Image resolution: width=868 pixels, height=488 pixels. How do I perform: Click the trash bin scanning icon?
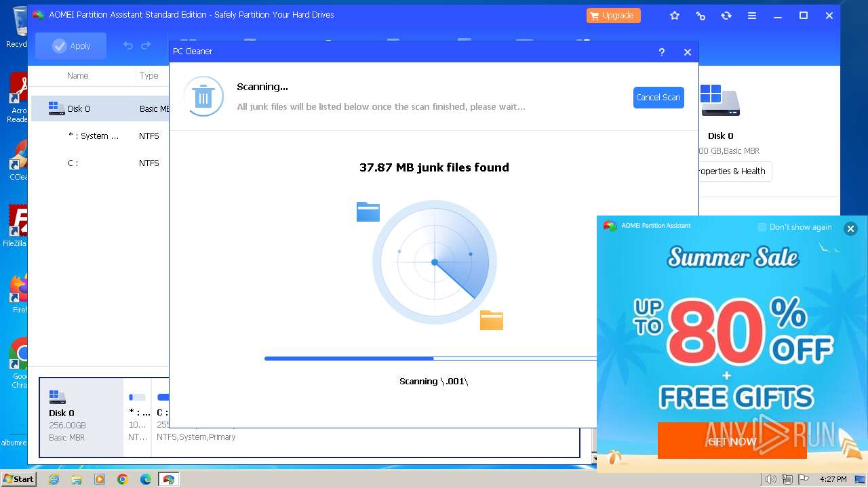pos(203,96)
